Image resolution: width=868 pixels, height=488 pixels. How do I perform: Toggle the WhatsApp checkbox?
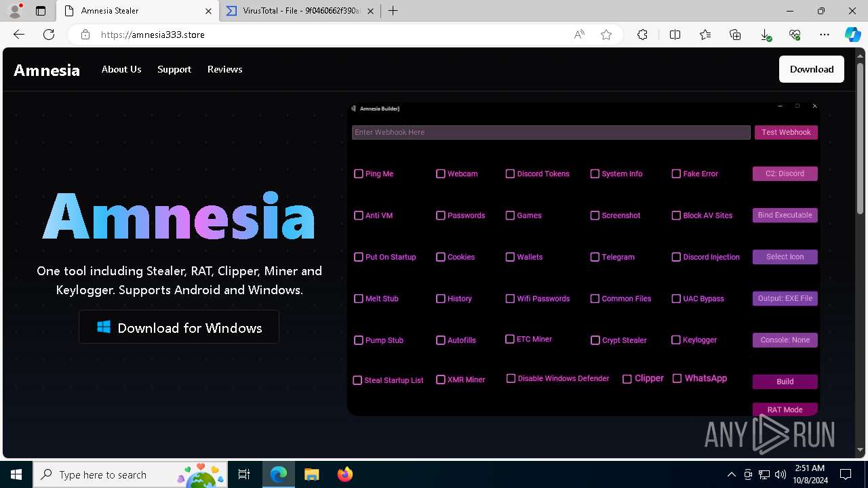point(677,378)
